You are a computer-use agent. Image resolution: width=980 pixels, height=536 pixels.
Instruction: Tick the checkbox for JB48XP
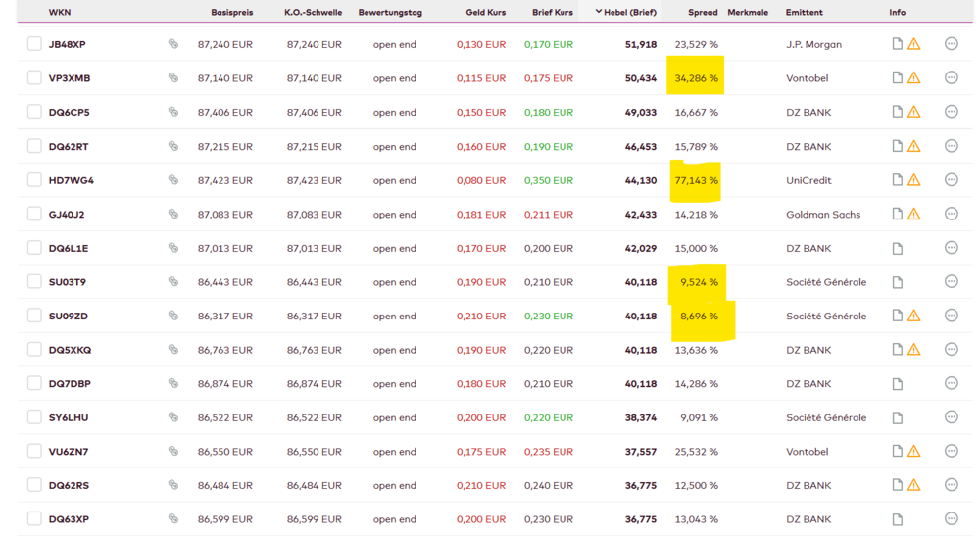(34, 44)
